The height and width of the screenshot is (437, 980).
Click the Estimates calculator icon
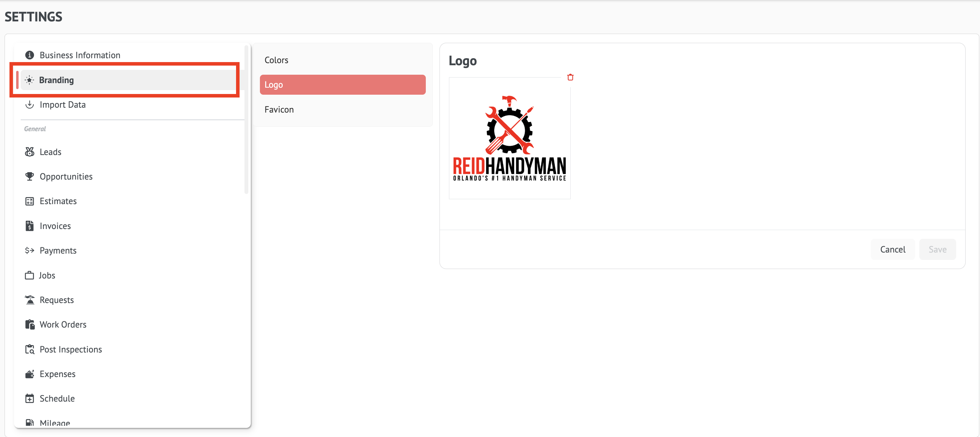click(29, 201)
